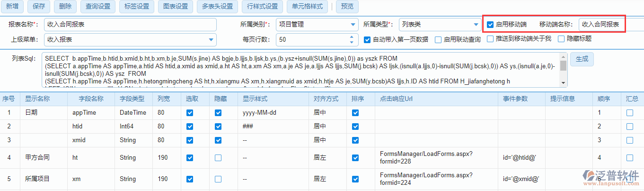Toggle 选取 for the 所属项目 row
This screenshot has width=644, height=191.
point(190,179)
